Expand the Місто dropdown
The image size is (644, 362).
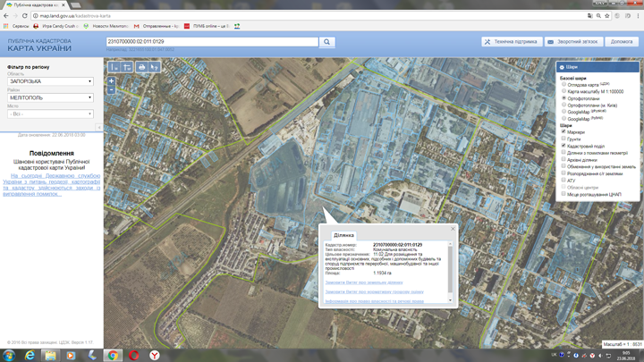click(50, 114)
